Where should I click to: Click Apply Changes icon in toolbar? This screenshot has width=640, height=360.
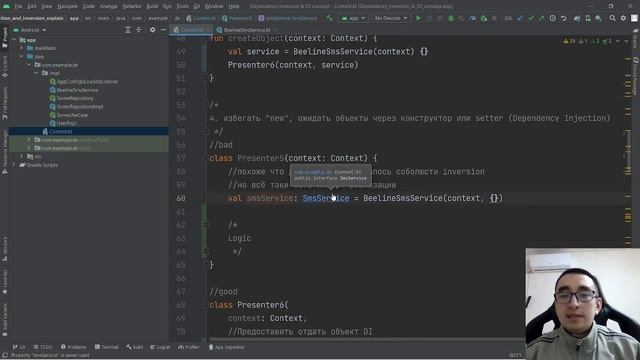[429, 18]
